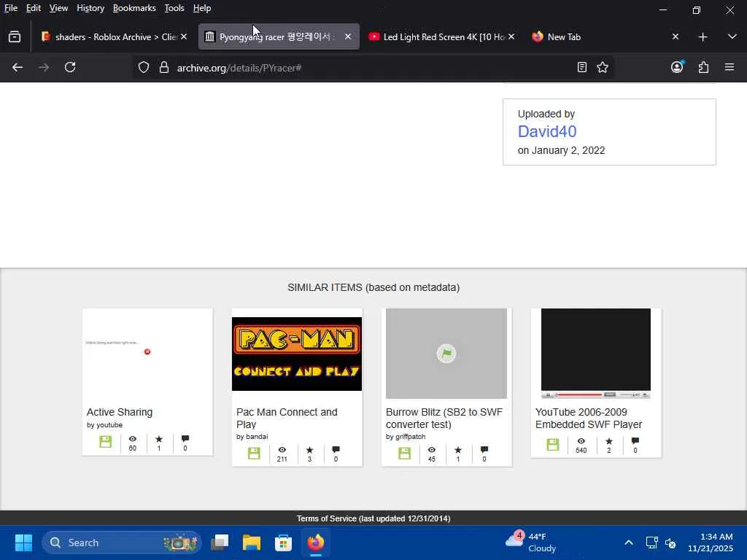
Task: Open the Edit menu
Action: click(x=33, y=8)
